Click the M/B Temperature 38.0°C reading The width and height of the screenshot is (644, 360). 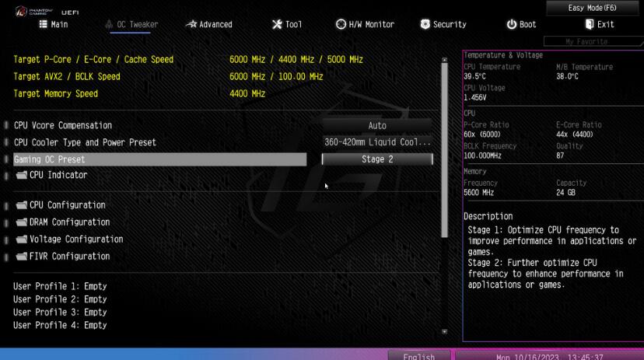567,76
